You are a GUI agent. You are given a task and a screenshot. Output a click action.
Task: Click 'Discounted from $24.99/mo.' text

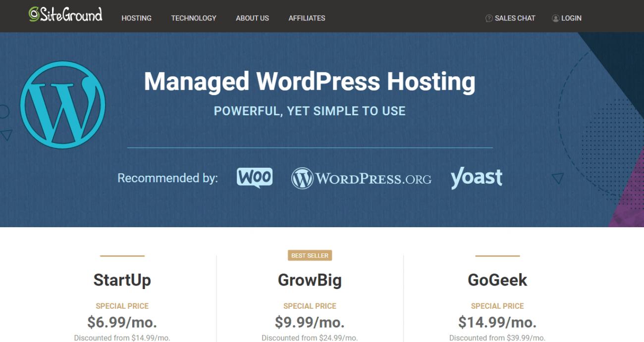point(310,338)
